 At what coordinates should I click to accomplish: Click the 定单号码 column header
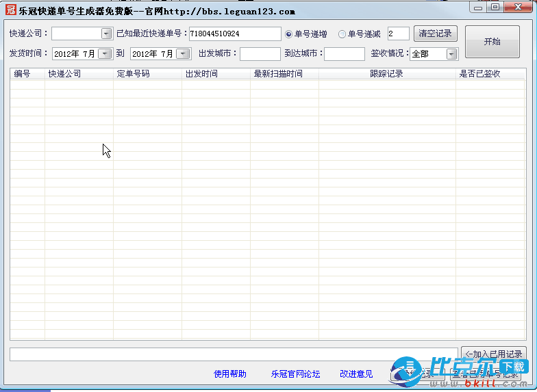coord(147,74)
